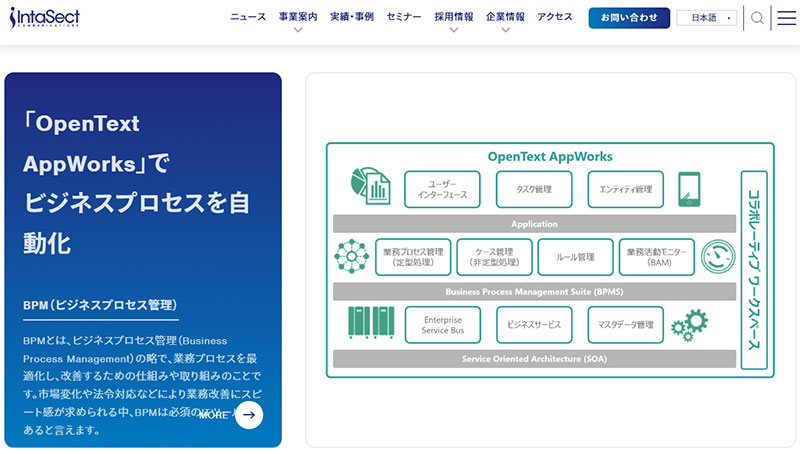Click the Application gray bar
Image resolution: width=800 pixels, height=454 pixels.
pos(534,224)
